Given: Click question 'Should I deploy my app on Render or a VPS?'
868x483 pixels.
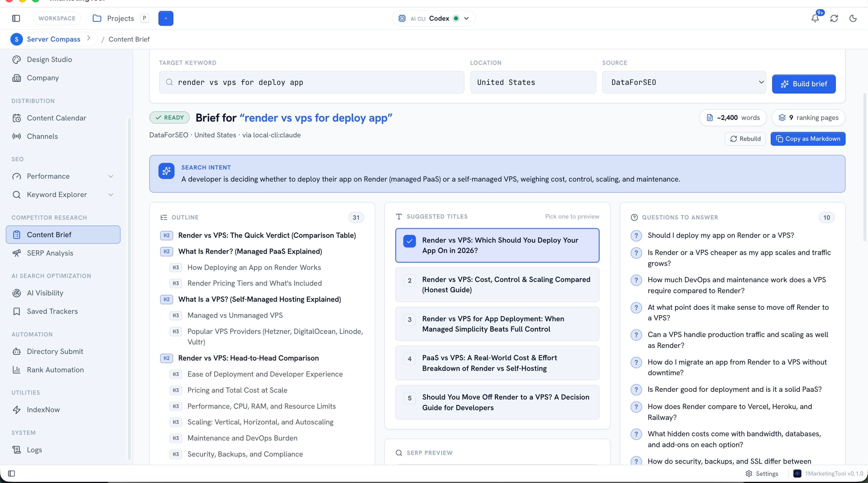Looking at the screenshot, I should [x=721, y=235].
